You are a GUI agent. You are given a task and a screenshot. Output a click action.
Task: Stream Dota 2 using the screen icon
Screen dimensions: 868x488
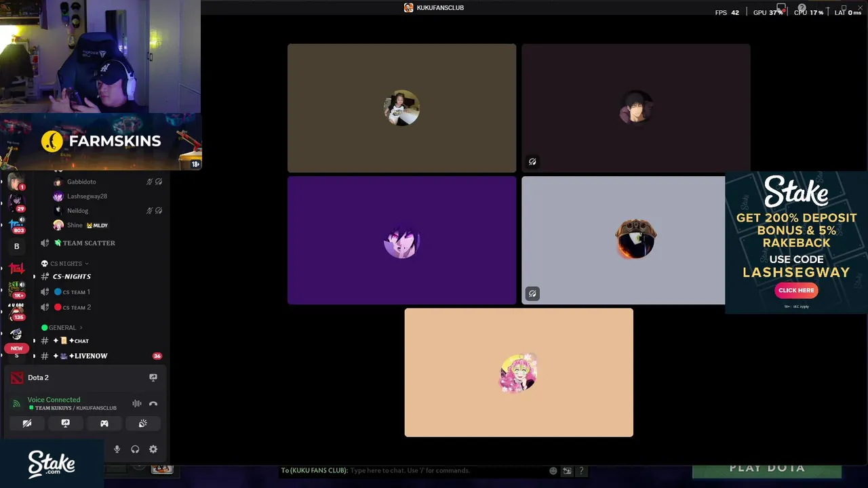[153, 378]
